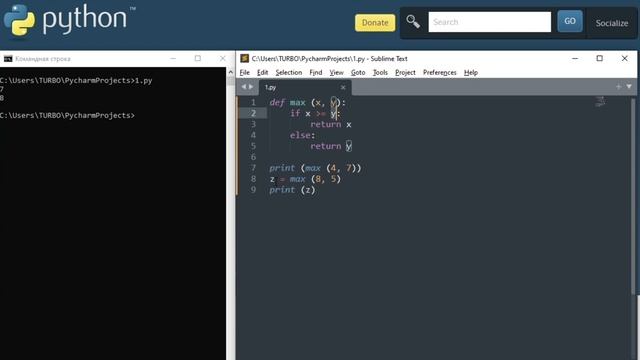
Task: Click 'else:' on line 4
Action: pos(302,135)
